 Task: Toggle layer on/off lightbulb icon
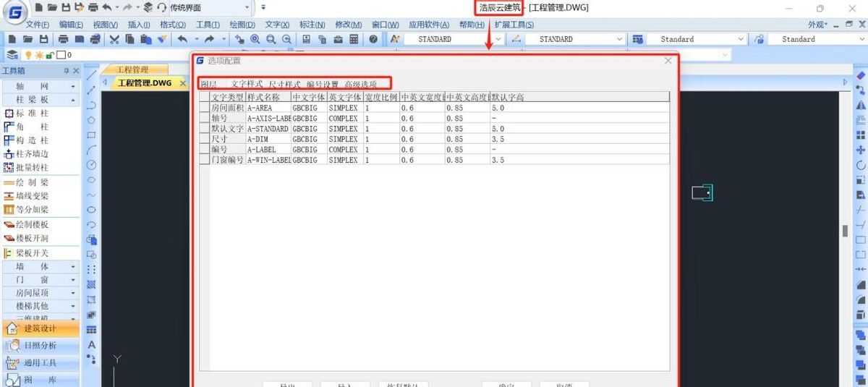29,54
